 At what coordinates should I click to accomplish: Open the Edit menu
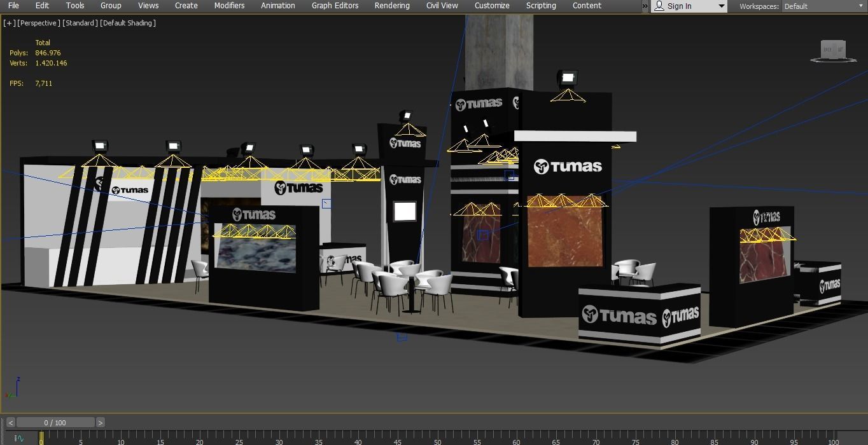pyautogui.click(x=42, y=5)
